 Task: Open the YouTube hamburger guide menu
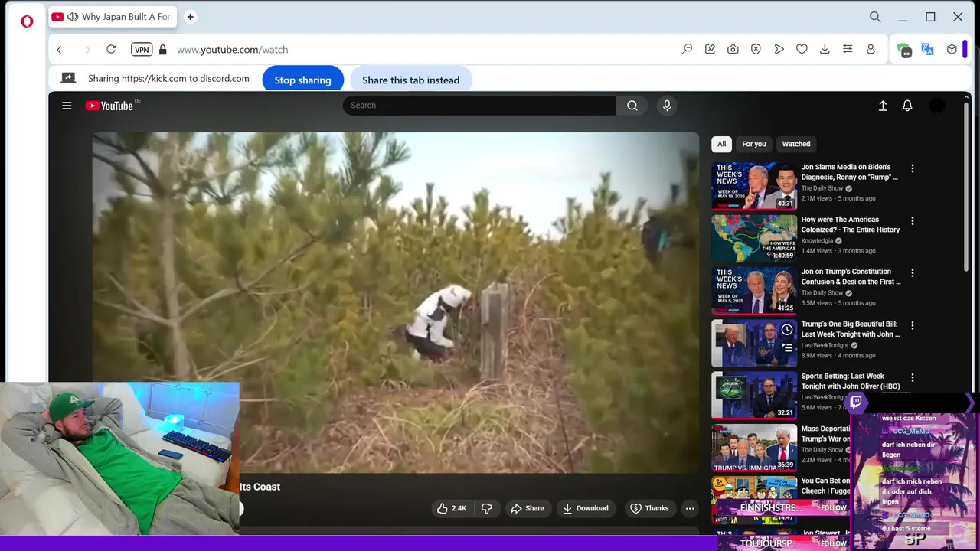point(67,106)
